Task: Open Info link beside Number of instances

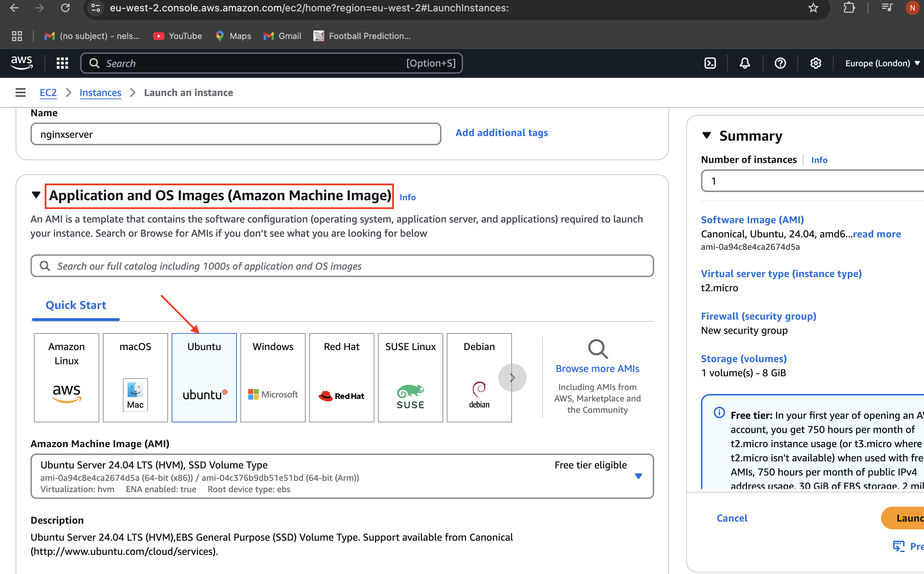Action: pos(819,160)
